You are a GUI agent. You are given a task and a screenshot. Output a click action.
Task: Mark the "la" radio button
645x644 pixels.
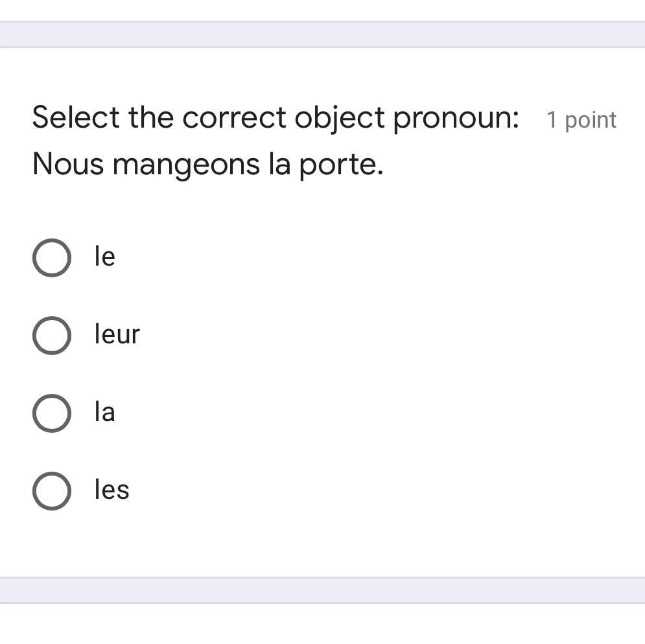tap(52, 413)
